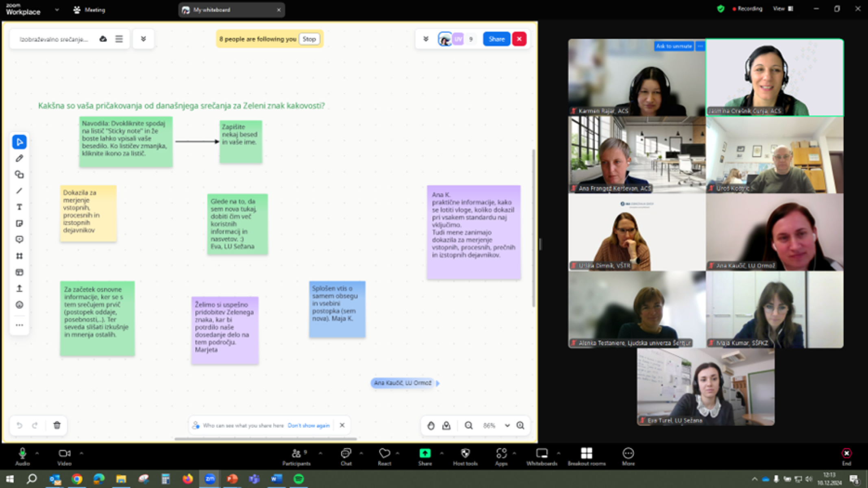Image resolution: width=868 pixels, height=488 pixels.
Task: Open the zoom percentage dropdown
Action: tap(507, 425)
